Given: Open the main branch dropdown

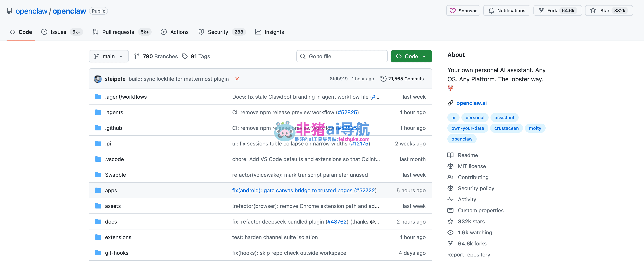Looking at the screenshot, I should [x=108, y=56].
